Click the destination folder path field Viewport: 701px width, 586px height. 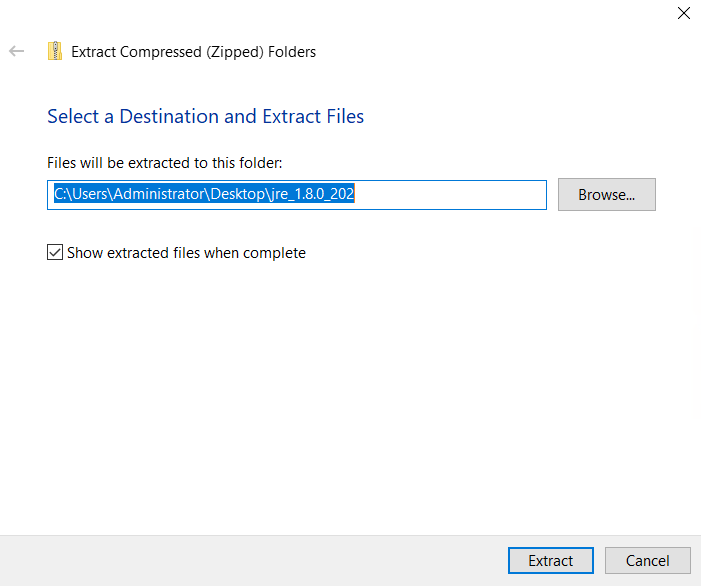(x=297, y=195)
